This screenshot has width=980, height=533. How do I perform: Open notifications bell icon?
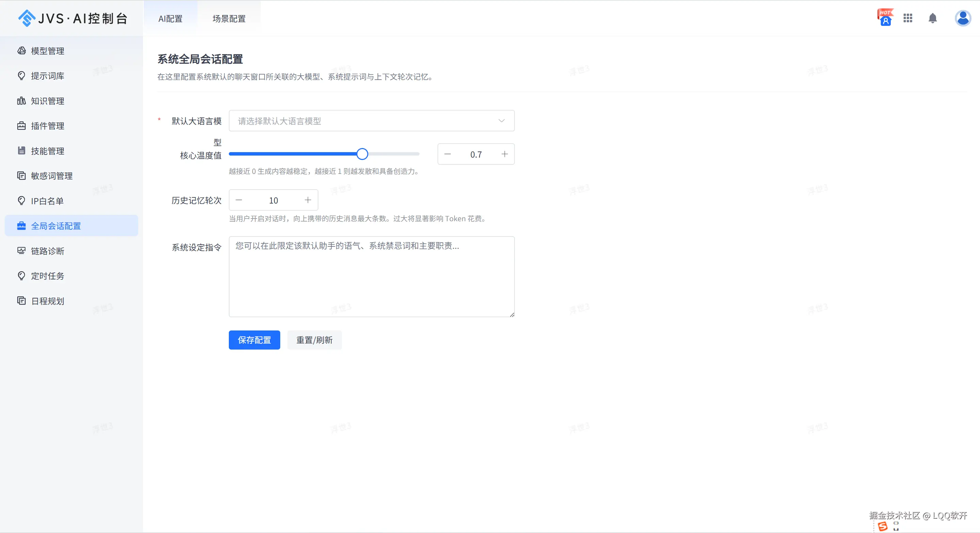tap(932, 18)
